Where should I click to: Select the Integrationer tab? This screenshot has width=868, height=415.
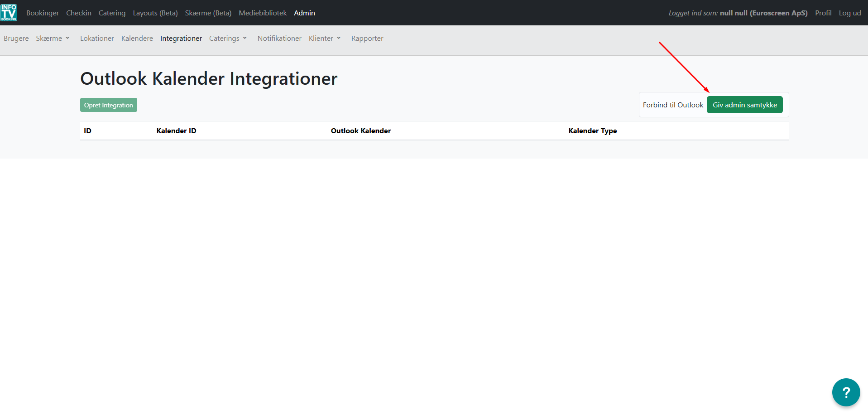coord(181,39)
